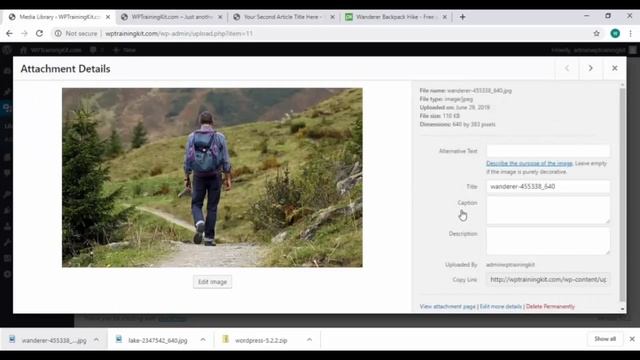
Task: Click comments icon in admin bar
Action: pyautogui.click(x=93, y=50)
